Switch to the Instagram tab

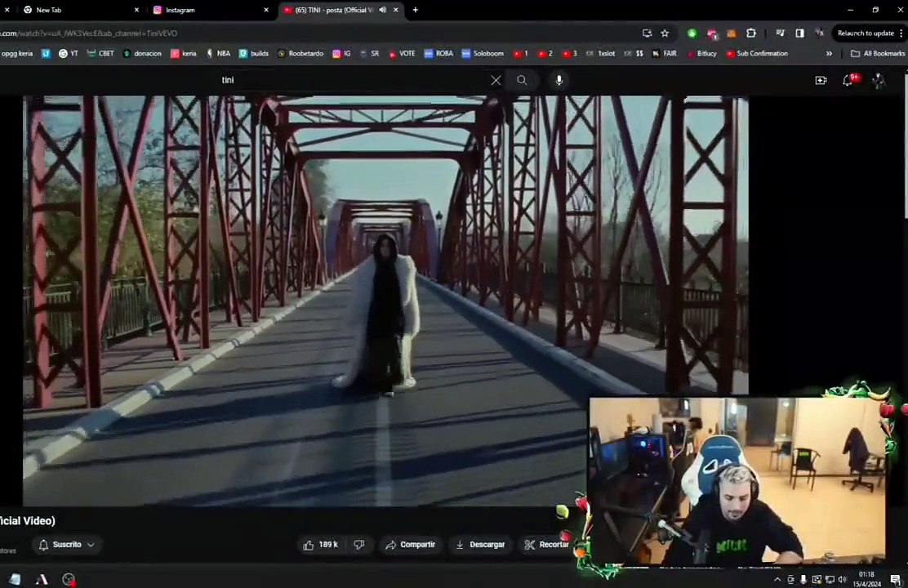(x=208, y=10)
